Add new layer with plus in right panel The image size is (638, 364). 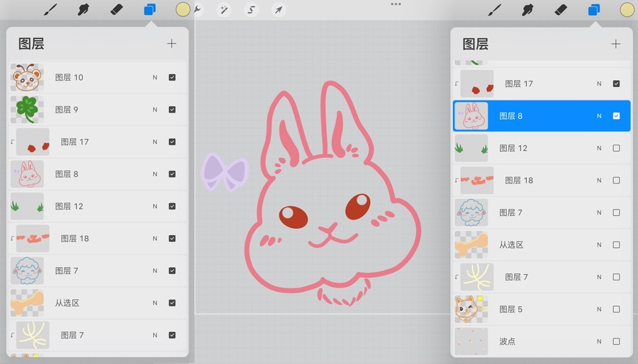point(616,44)
